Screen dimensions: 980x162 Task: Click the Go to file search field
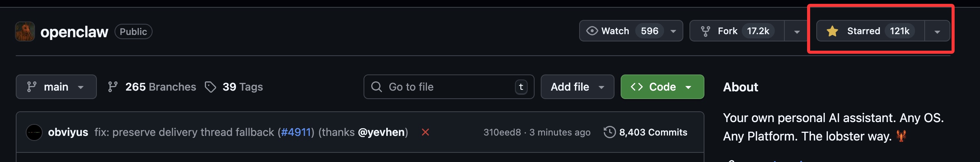(449, 87)
